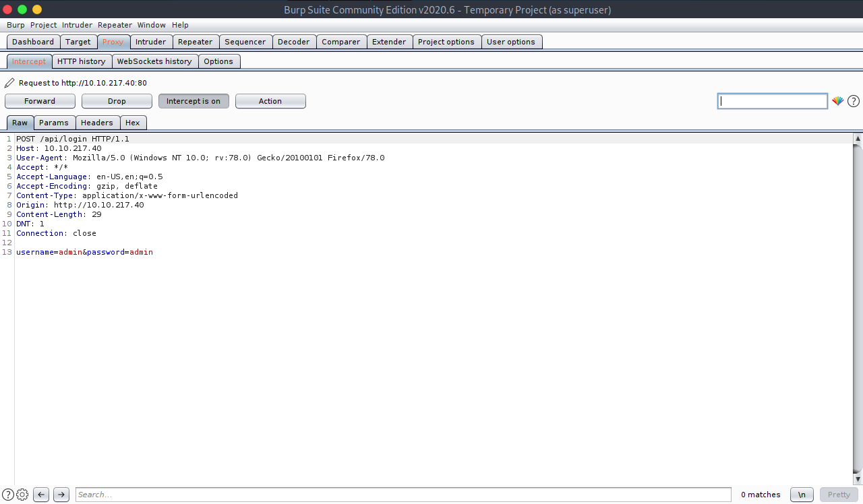
Task: Open the Repeater menu in menu bar
Action: tap(115, 25)
